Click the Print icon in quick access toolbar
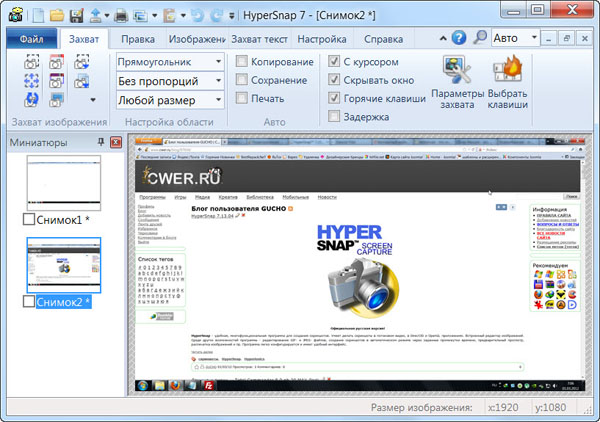This screenshot has height=422, width=600. point(121,14)
